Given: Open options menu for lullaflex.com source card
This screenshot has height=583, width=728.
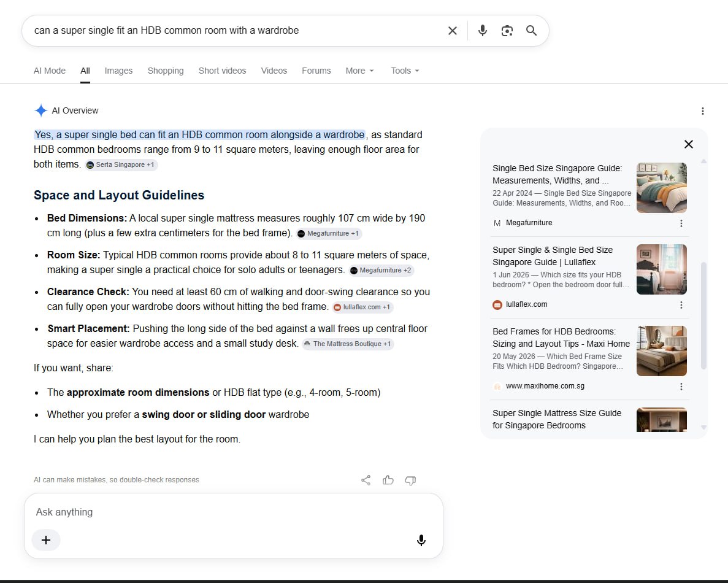Looking at the screenshot, I should (x=681, y=305).
